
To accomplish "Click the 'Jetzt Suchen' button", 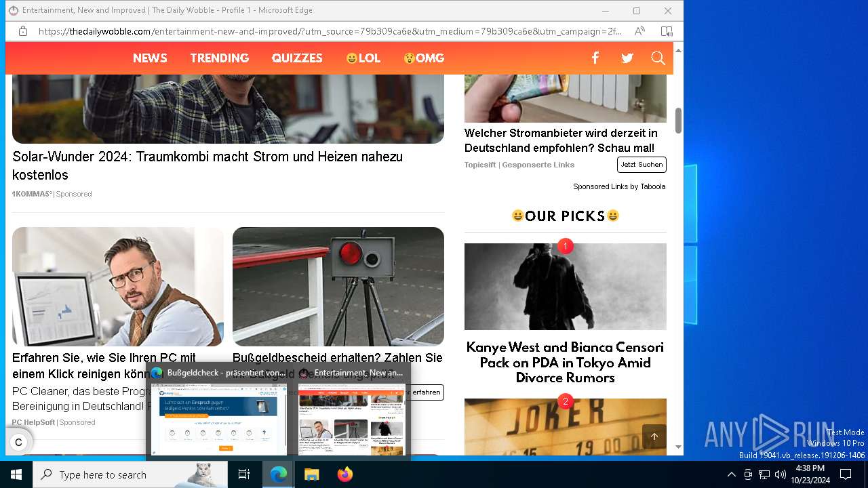I will coord(642,165).
